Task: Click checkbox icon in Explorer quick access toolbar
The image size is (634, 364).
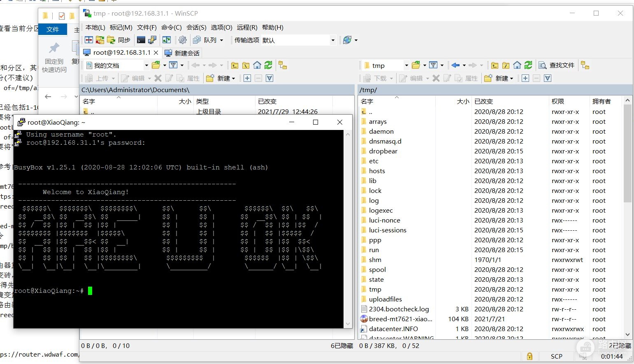Action: point(62,16)
